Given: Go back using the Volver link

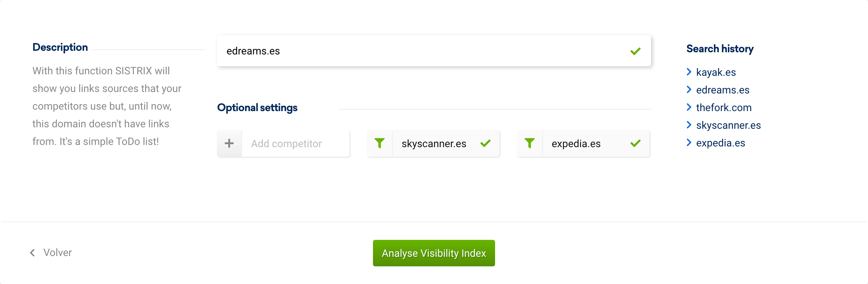Looking at the screenshot, I should click(57, 253).
